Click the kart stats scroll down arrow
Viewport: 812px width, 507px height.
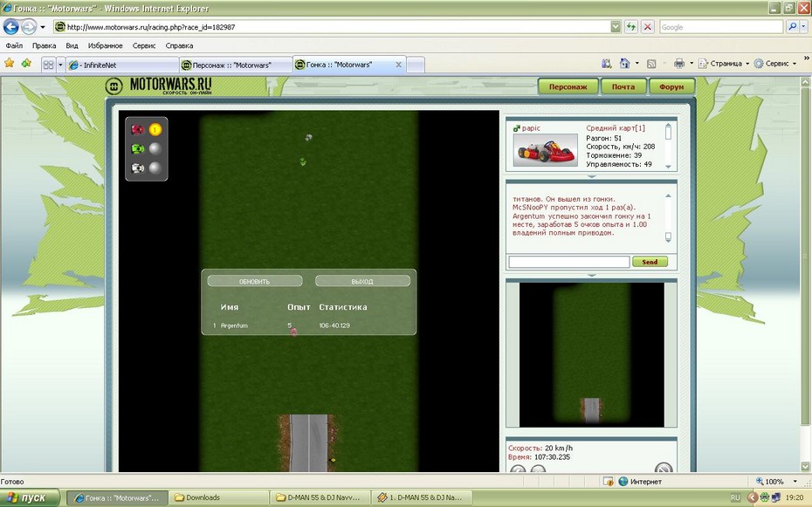[x=668, y=167]
